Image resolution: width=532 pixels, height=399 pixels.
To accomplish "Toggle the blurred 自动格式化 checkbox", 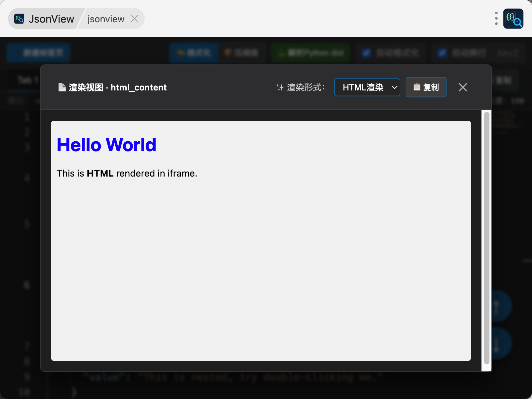I will coord(366,53).
